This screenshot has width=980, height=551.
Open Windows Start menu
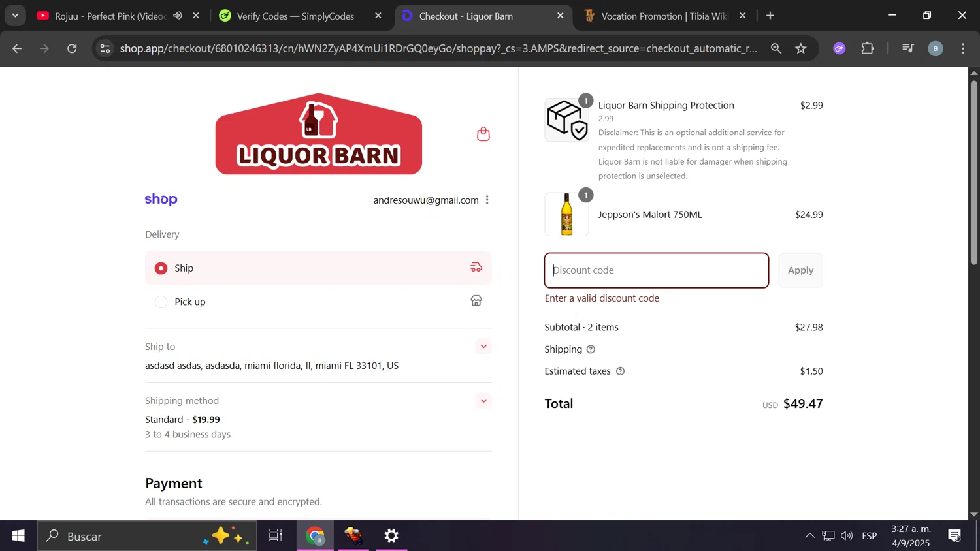18,536
